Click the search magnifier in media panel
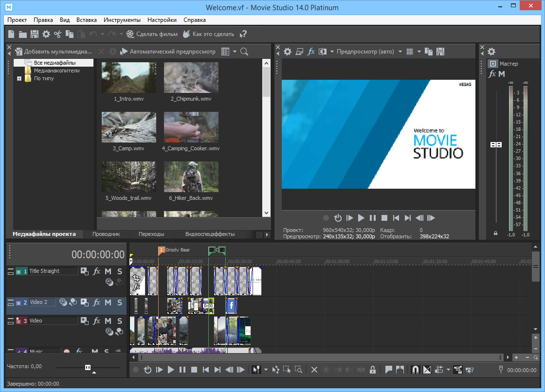The width and height of the screenshot is (545, 392). point(244,52)
